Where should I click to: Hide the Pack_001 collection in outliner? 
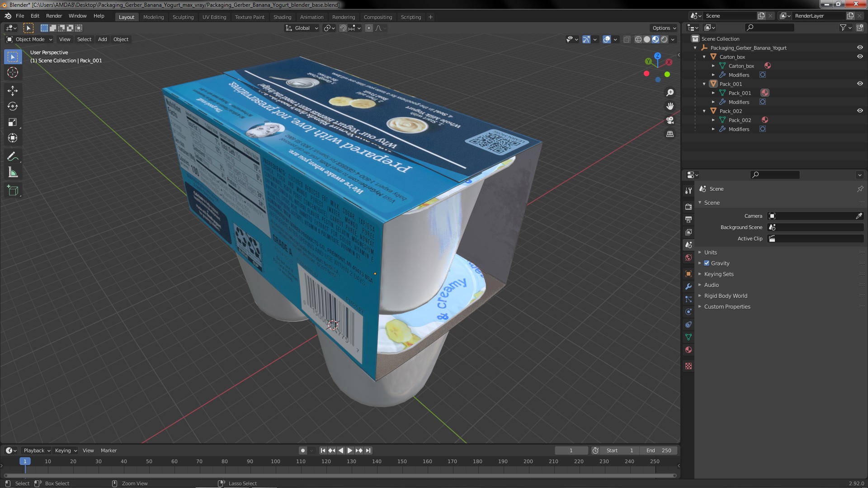click(x=859, y=84)
